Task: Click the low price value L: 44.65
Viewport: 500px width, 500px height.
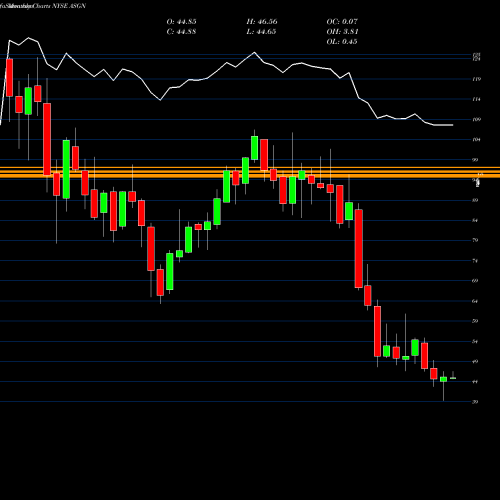Action: [x=261, y=32]
